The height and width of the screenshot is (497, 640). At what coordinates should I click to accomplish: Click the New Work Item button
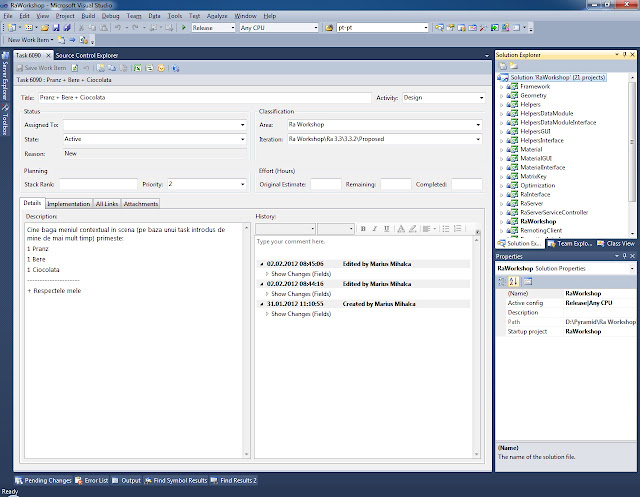[x=31, y=40]
